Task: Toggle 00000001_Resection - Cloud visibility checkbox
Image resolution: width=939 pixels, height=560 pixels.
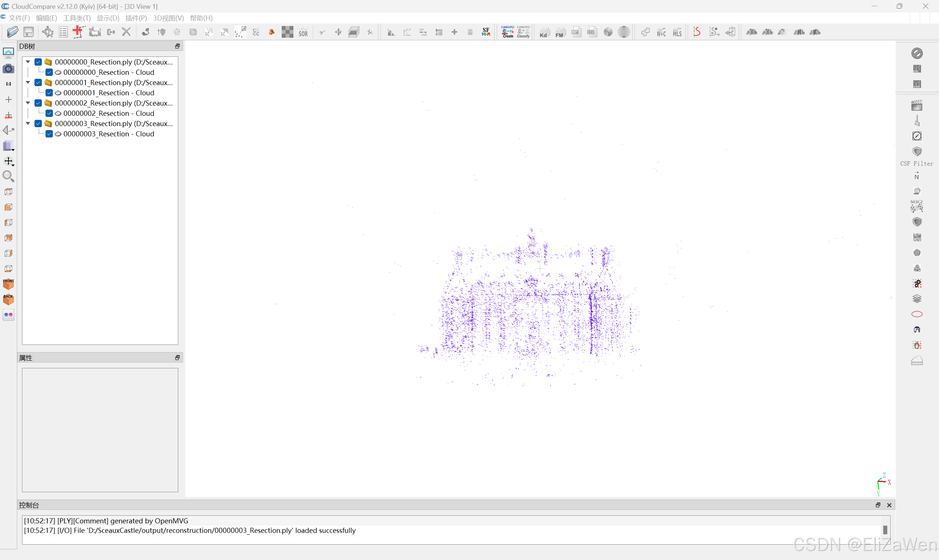Action: coord(49,93)
